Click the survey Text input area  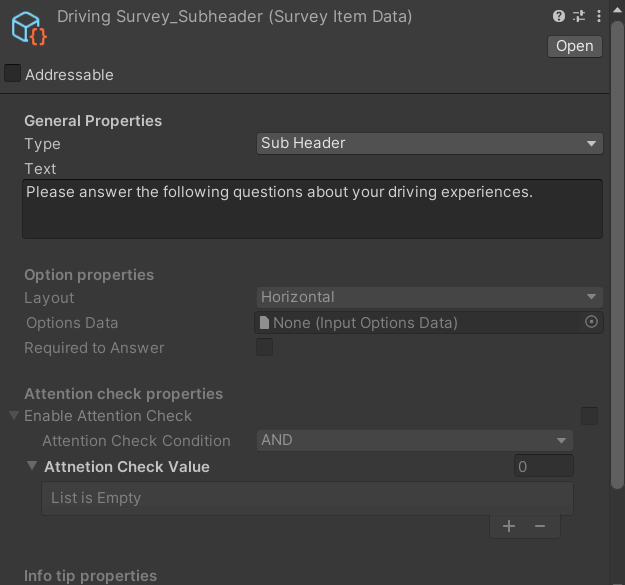click(312, 209)
